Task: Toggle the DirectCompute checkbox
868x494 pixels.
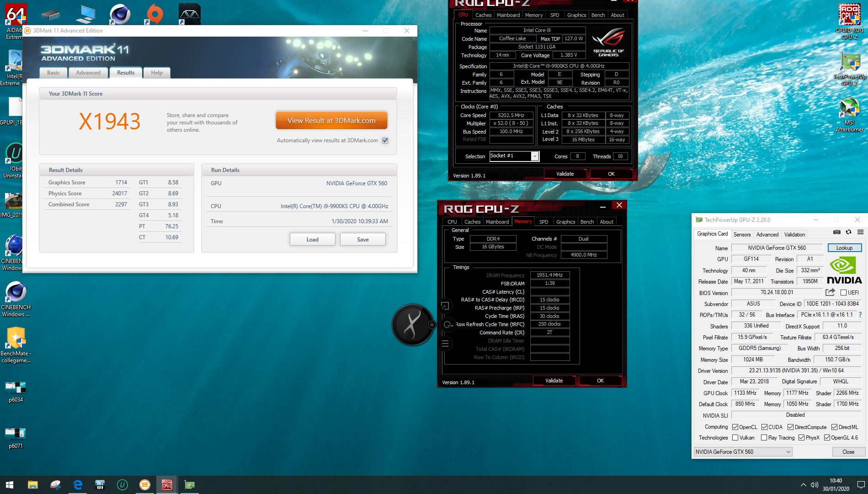Action: point(790,427)
